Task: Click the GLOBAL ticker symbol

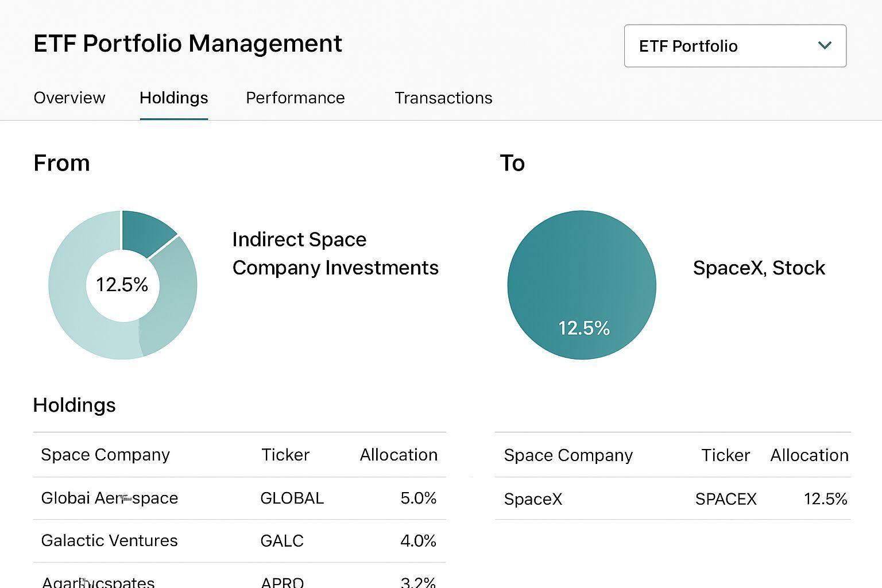Action: pyautogui.click(x=292, y=498)
